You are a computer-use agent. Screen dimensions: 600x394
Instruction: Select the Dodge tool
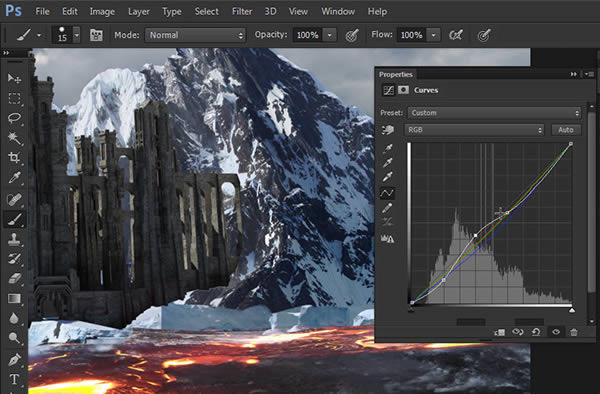pyautogui.click(x=15, y=338)
